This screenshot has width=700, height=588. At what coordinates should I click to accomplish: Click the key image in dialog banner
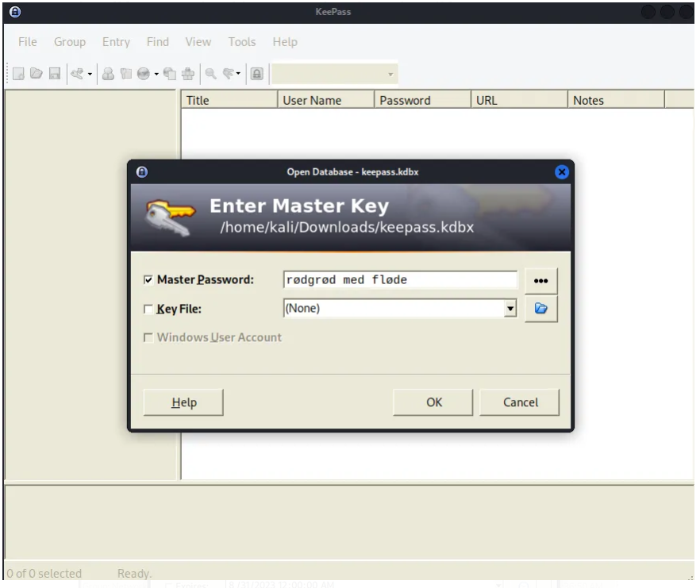(170, 218)
